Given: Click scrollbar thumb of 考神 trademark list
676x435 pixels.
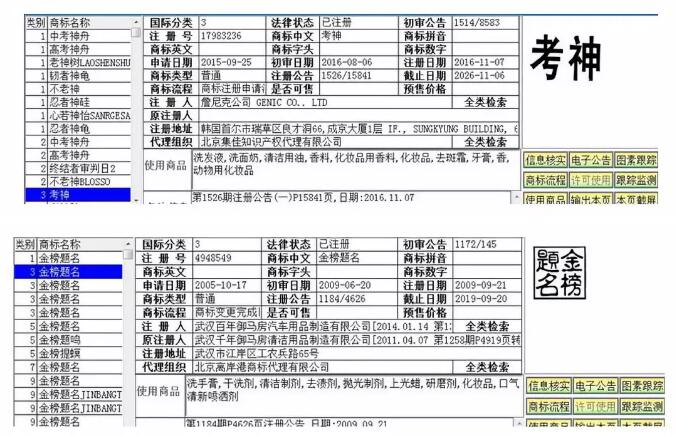Looking at the screenshot, I should click(x=136, y=33).
